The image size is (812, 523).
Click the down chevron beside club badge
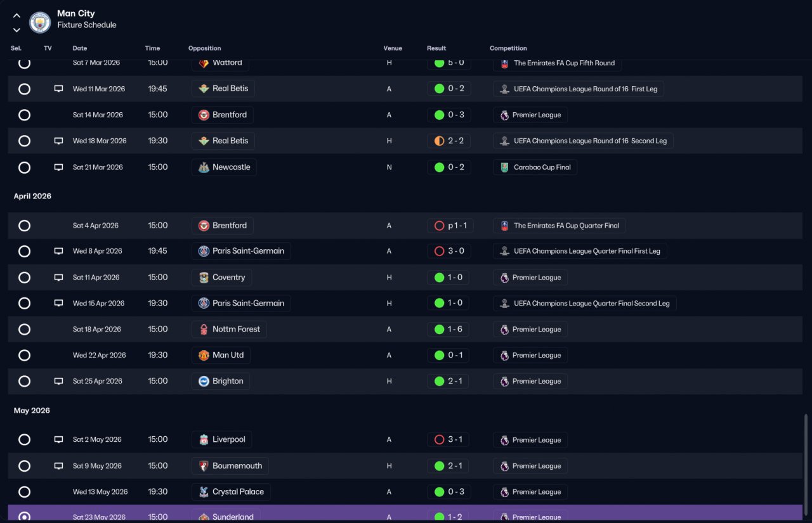16,30
